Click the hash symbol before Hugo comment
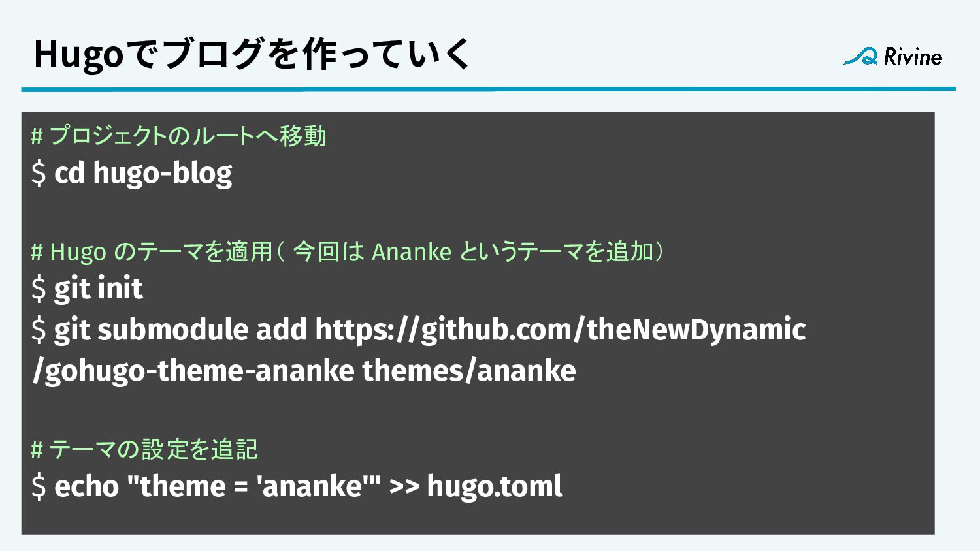Screen dimensions: 980x551 pyautogui.click(x=37, y=252)
